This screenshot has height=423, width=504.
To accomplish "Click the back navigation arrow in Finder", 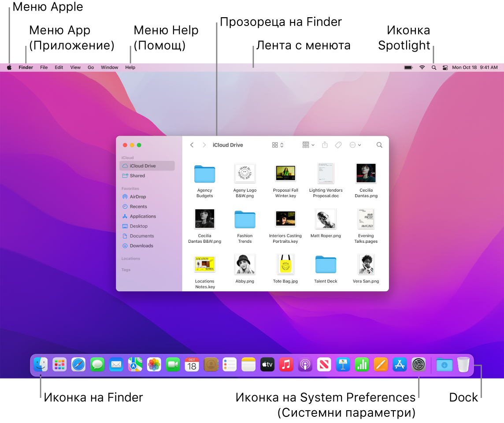I will pos(192,145).
